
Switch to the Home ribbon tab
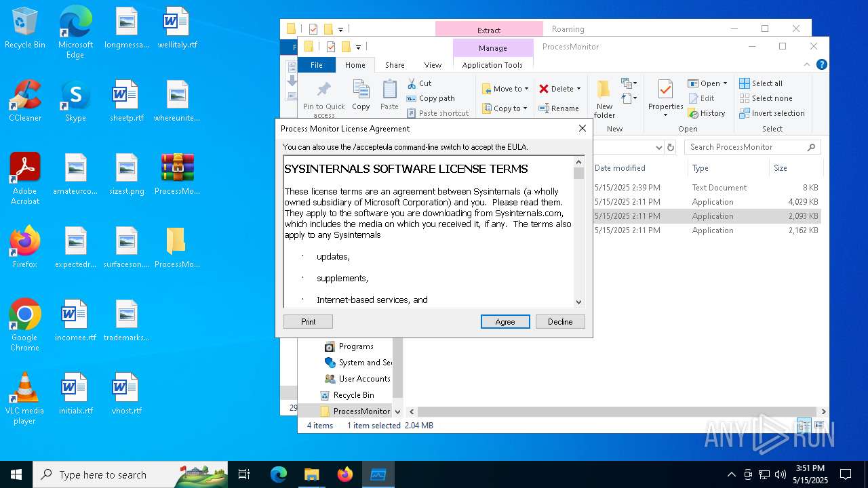355,65
